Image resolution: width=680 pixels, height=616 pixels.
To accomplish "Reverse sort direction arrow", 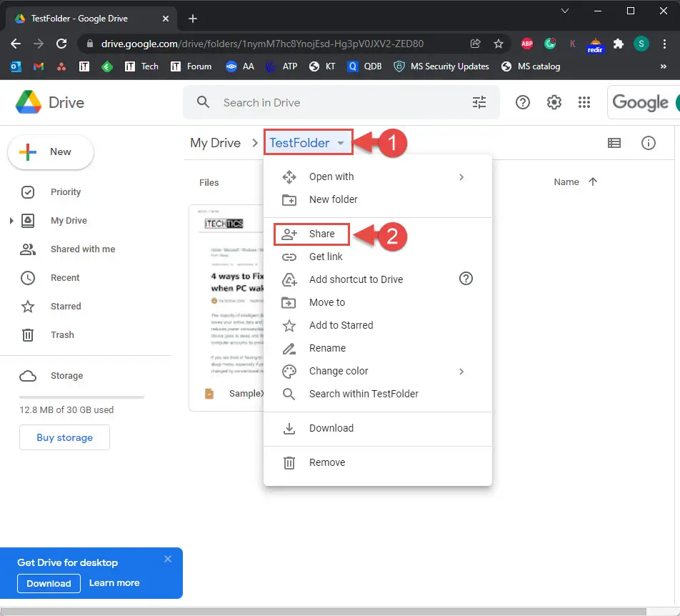I will [593, 182].
